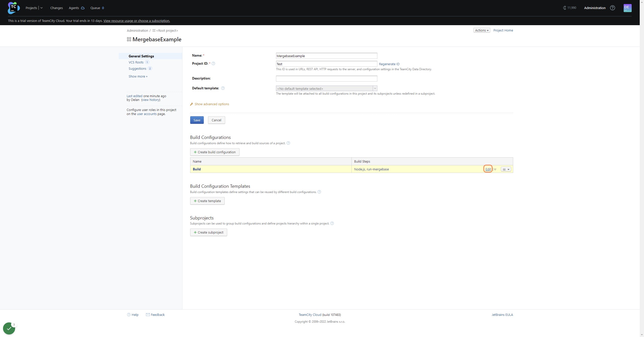Screen dimensions: 644x337
Task: Click the build credits 11,990 indicator
Action: (570, 8)
